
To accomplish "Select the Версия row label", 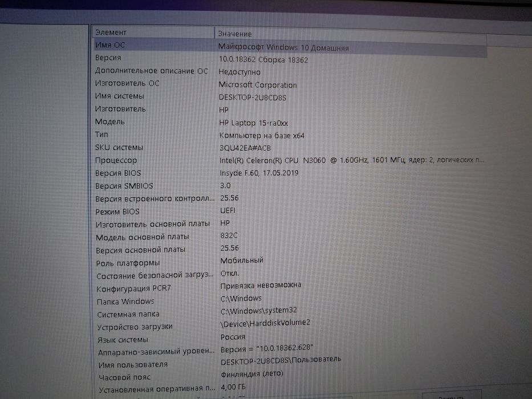I will (x=108, y=58).
